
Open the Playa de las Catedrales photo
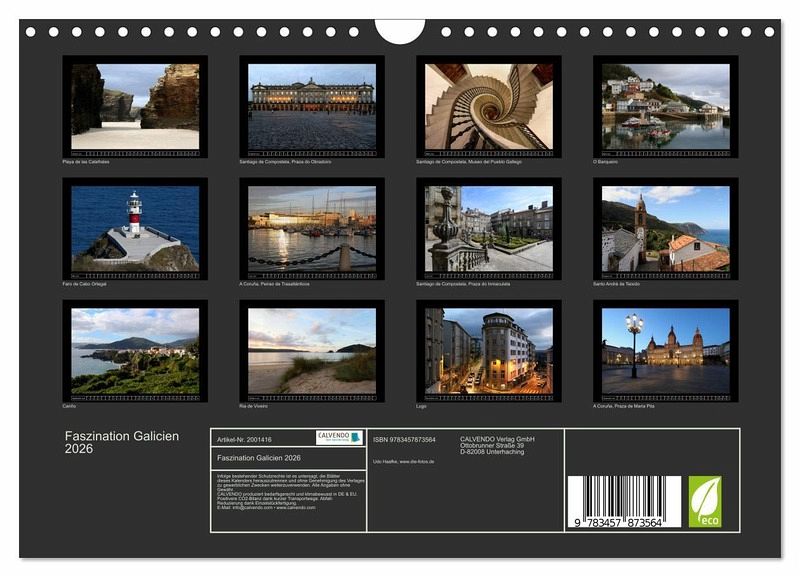pos(135,106)
